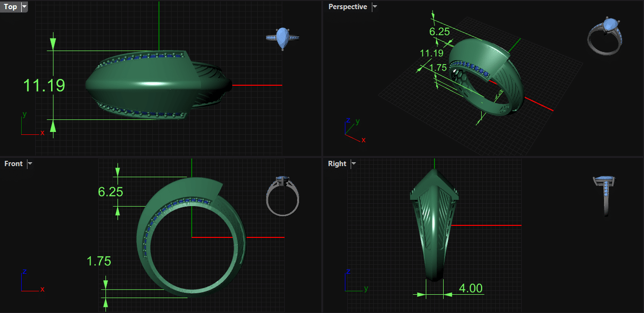The width and height of the screenshot is (644, 313).
Task: Open the Front viewport dropdown arrow
Action: tap(30, 164)
